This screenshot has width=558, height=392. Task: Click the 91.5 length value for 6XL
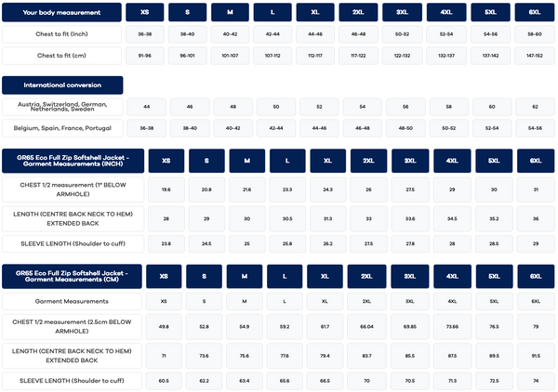tap(536, 356)
